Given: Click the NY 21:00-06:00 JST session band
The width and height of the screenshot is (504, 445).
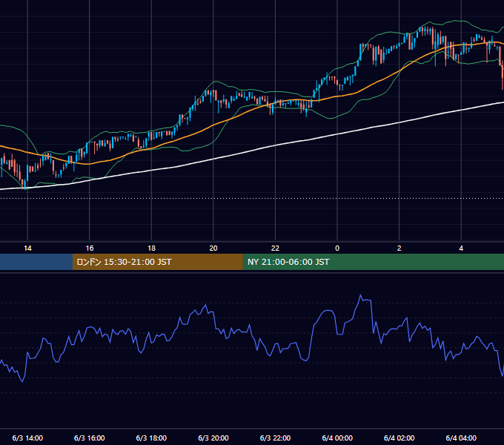Looking at the screenshot, I should tap(373, 262).
